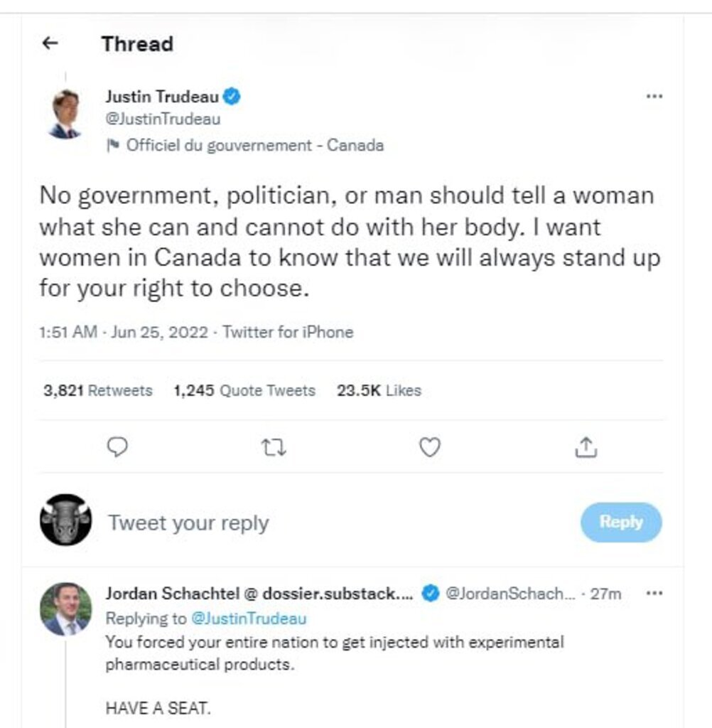Click the share upload icon
Image resolution: width=712 pixels, height=728 pixels.
585,447
